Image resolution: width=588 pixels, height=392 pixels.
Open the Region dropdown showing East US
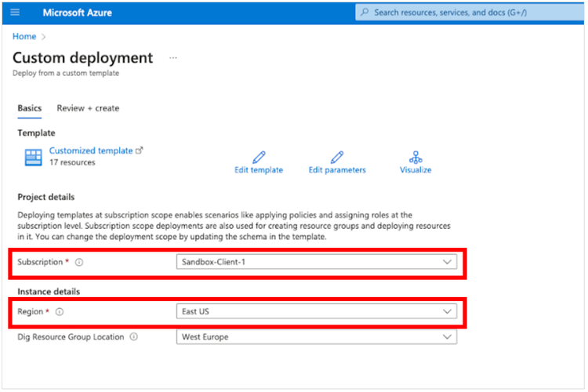pyautogui.click(x=317, y=311)
